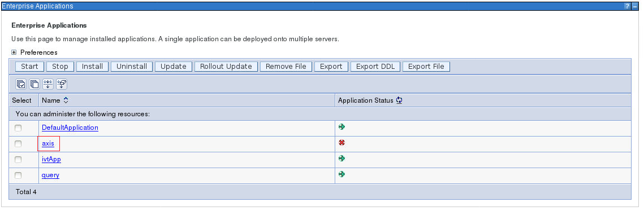Image resolution: width=644 pixels, height=215 pixels.
Task: Click the Deselect All Items icon
Action: 34,84
